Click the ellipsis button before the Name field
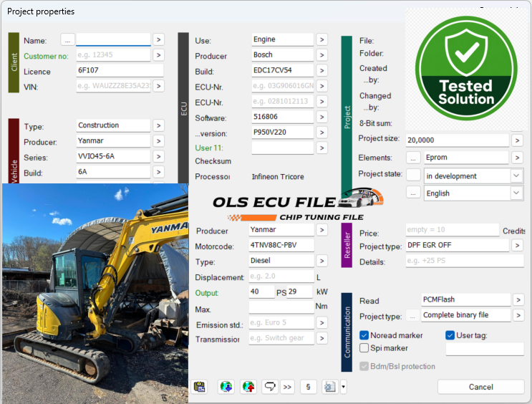This screenshot has width=532, height=404. coord(67,39)
